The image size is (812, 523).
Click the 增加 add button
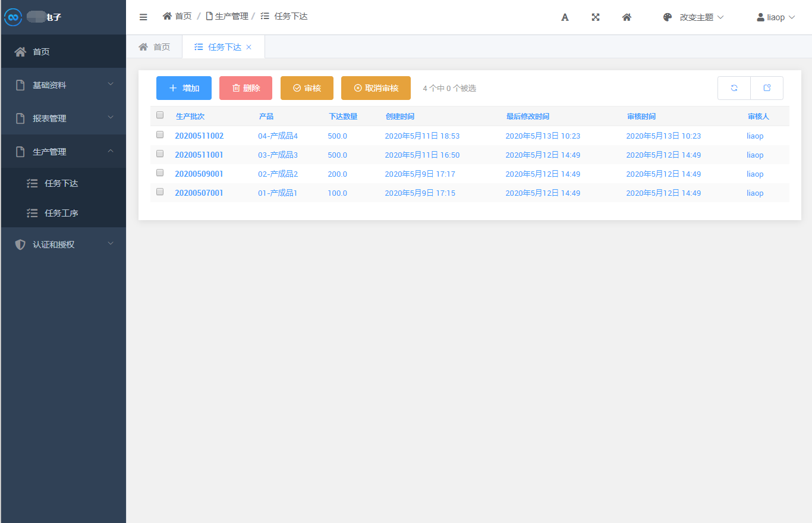coord(184,88)
